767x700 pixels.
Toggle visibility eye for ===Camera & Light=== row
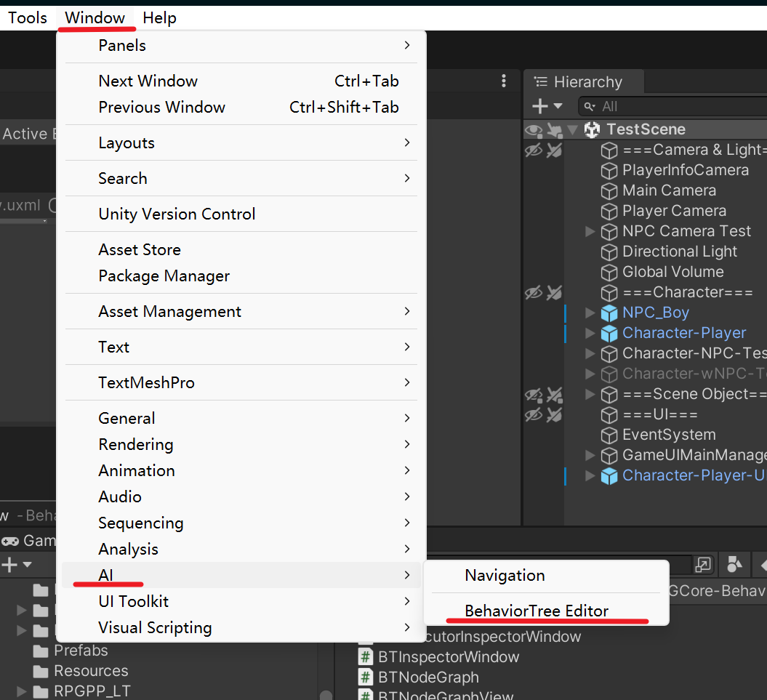pyautogui.click(x=534, y=150)
